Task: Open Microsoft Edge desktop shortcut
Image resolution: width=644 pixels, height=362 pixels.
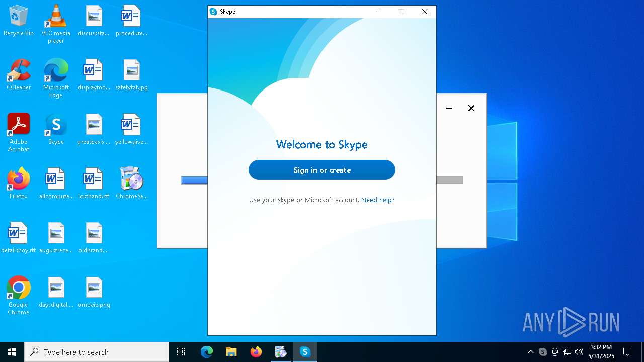Action: click(56, 78)
